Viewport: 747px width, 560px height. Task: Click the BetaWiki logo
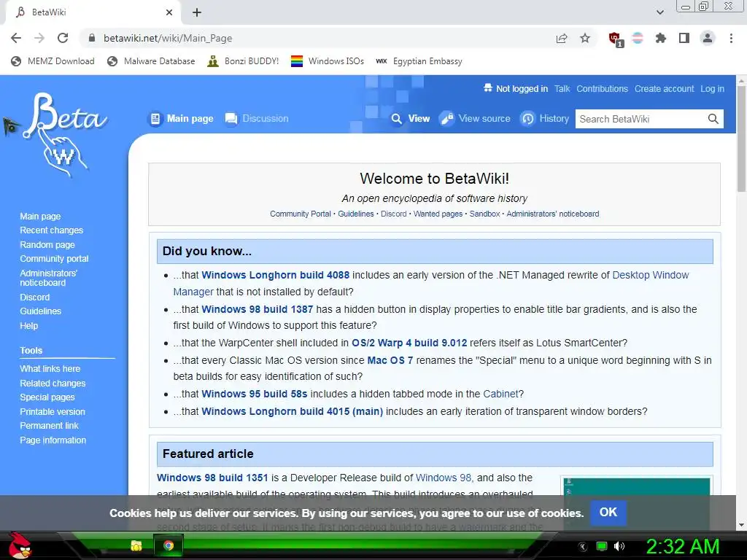[x=64, y=134]
